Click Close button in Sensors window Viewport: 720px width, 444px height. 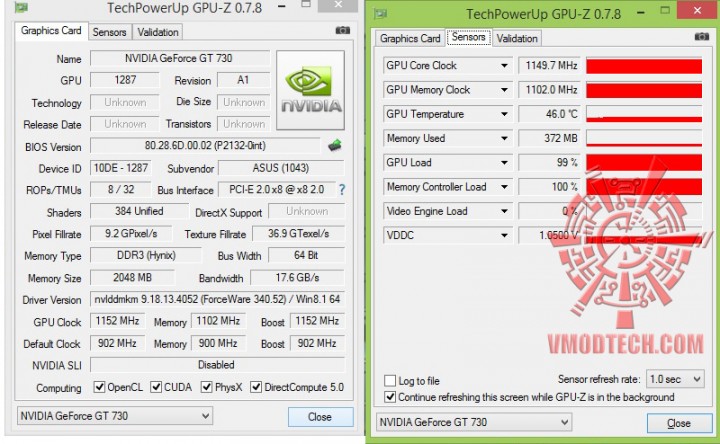(680, 423)
